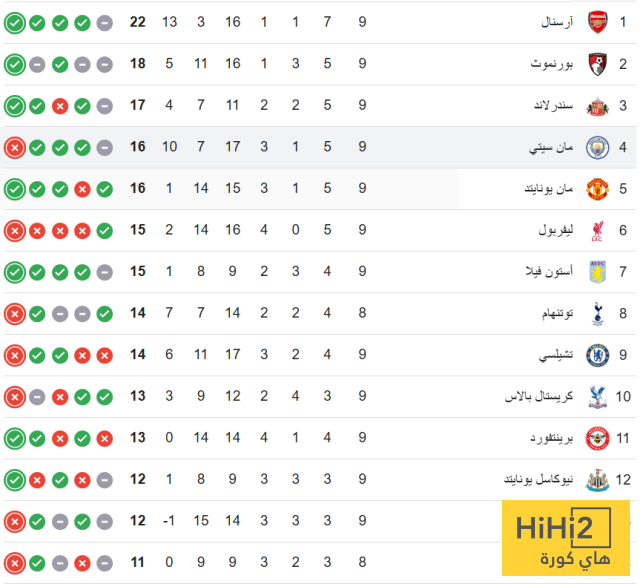Click the Newcastle United crest
This screenshot has width=640, height=587.
[x=597, y=480]
